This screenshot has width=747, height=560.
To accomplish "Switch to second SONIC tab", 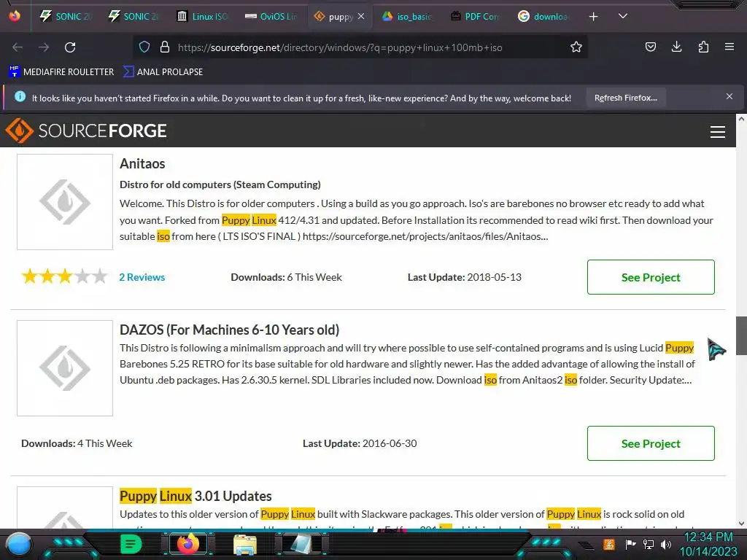I will 133,17.
